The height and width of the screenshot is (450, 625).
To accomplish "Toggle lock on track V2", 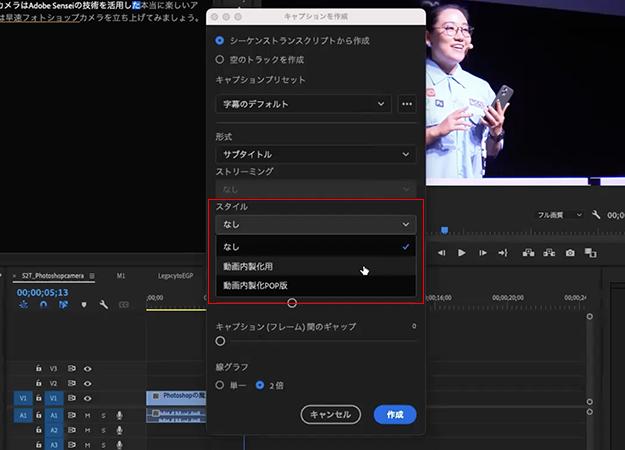I will click(x=39, y=383).
